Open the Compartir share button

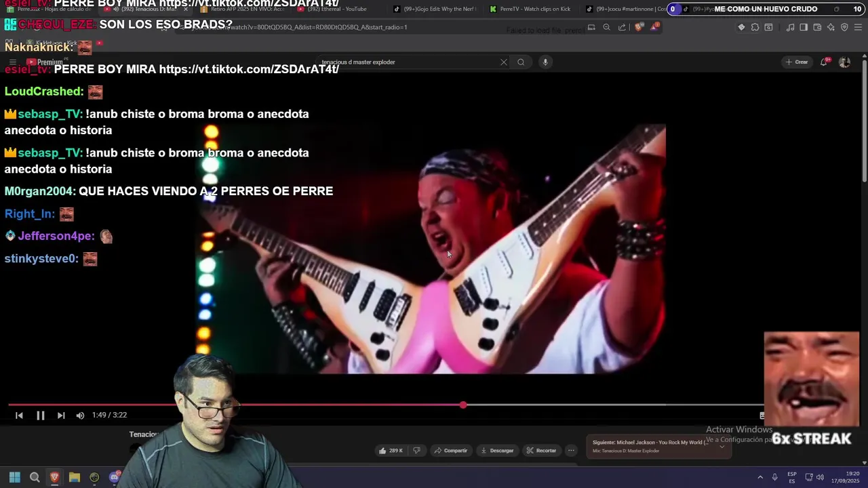[451, 451]
